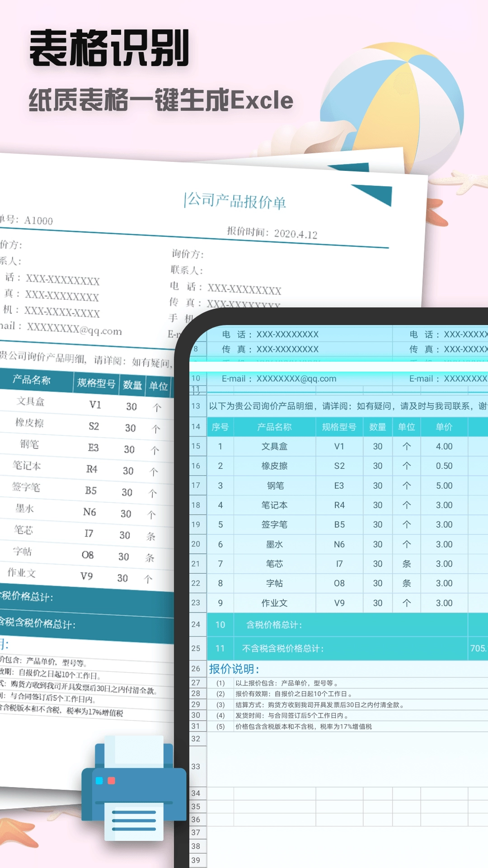Click the 含税价格总计 cell in row 24
This screenshot has width=488, height=868.
tap(274, 625)
